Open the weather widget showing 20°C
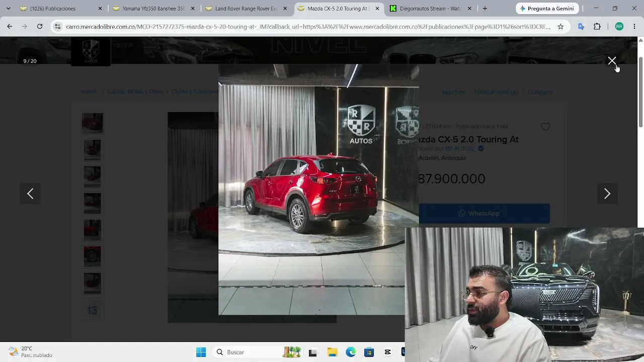The height and width of the screenshot is (362, 644). 31,352
